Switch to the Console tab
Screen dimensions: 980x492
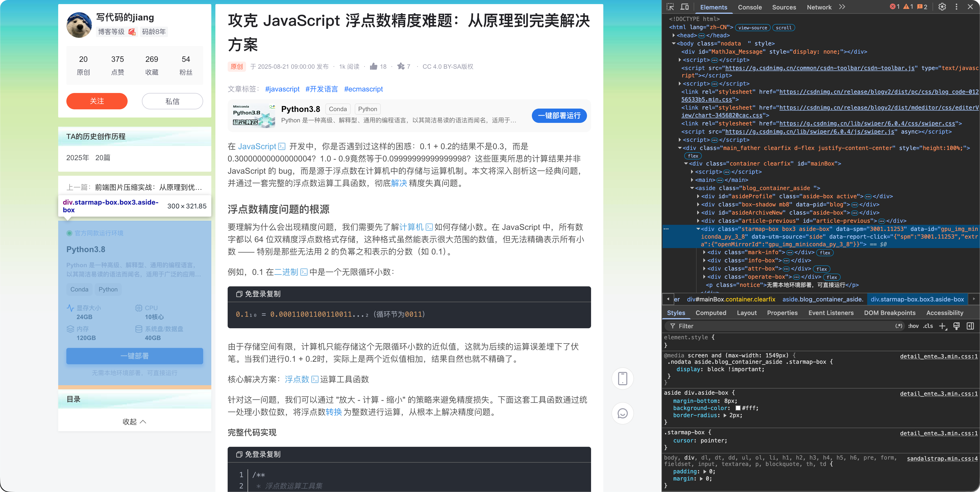tap(750, 7)
